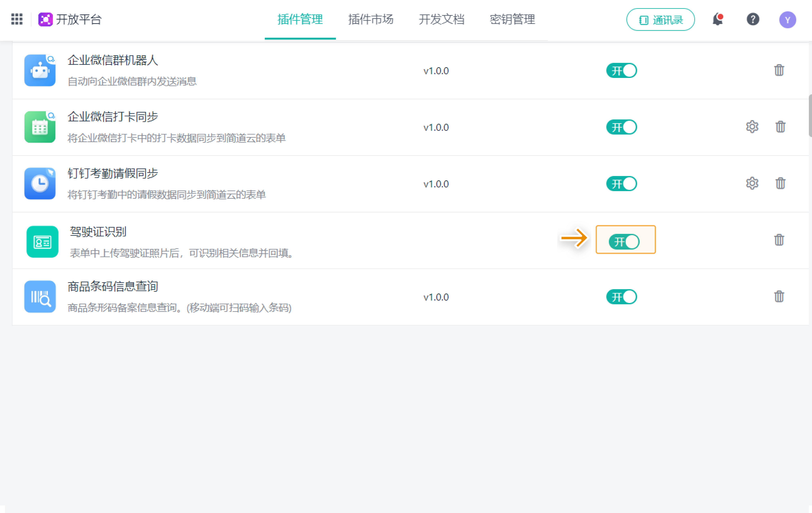Toggle off 企业微信群机器人 switch
Viewport: 812px width, 513px height.
coord(621,71)
